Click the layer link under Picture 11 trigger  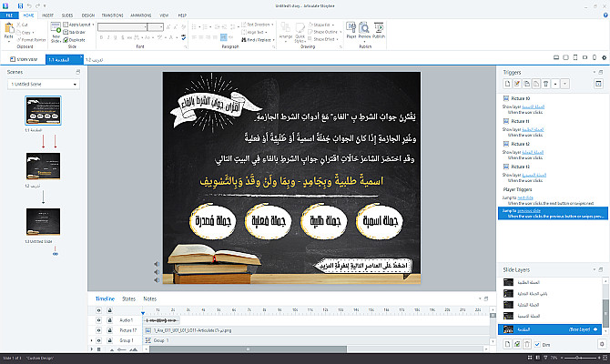(x=533, y=129)
